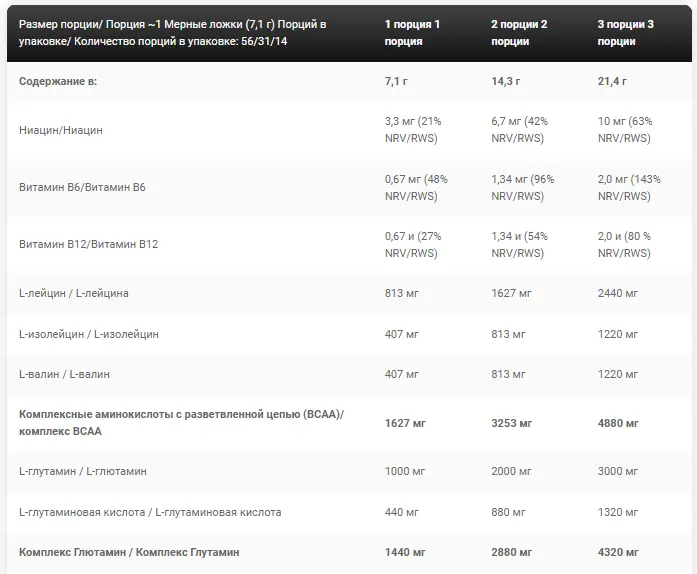Select the 440 мг glutamic acid value
The width and height of the screenshot is (697, 574).
[402, 512]
